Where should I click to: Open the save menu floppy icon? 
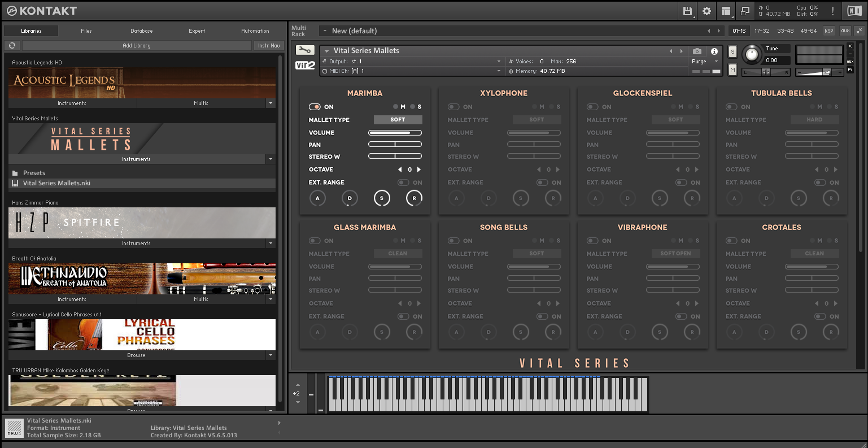point(687,11)
